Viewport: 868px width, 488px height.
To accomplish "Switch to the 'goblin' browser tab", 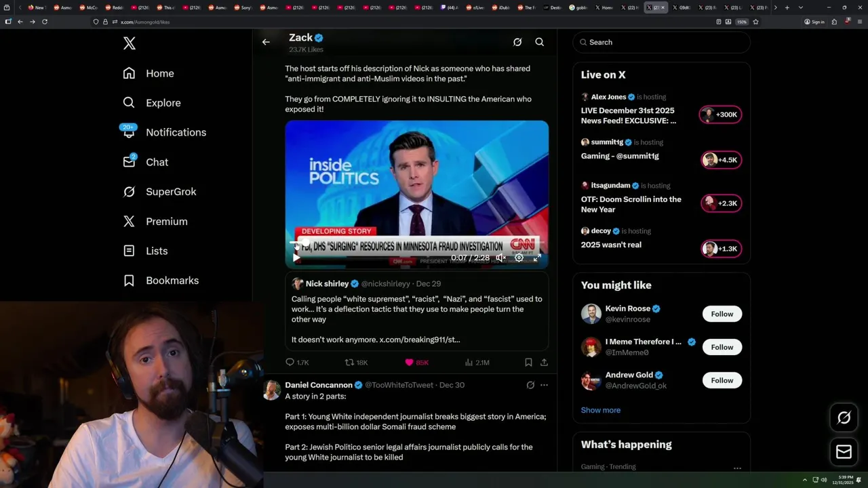I will (579, 7).
